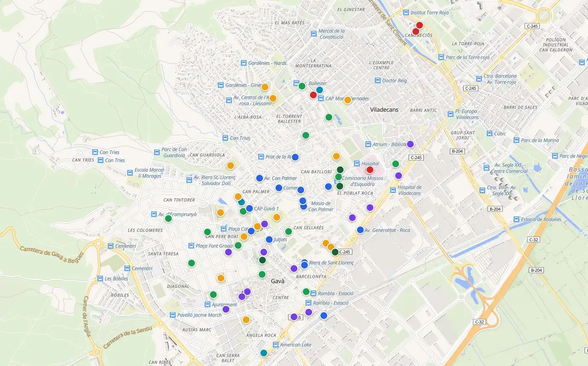This screenshot has height=366, width=588.
Task: Select the EL GINESTAR area label
Action: tap(351, 9)
